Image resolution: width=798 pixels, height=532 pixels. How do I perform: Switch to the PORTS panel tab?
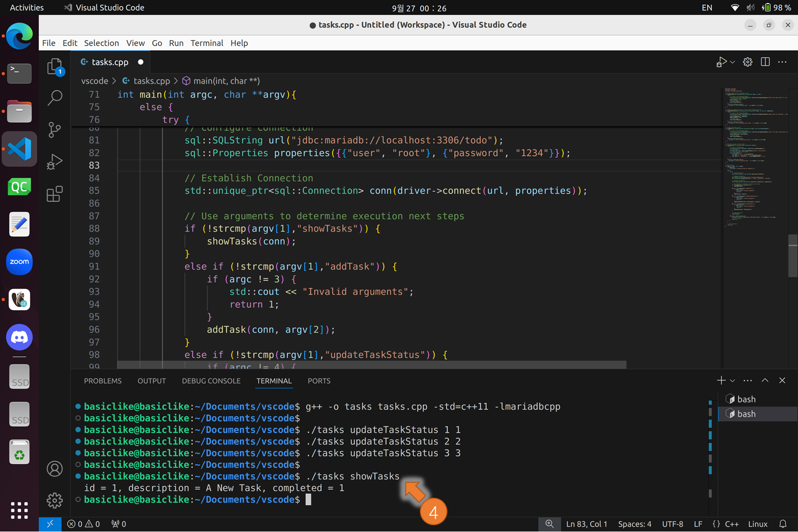[319, 381]
